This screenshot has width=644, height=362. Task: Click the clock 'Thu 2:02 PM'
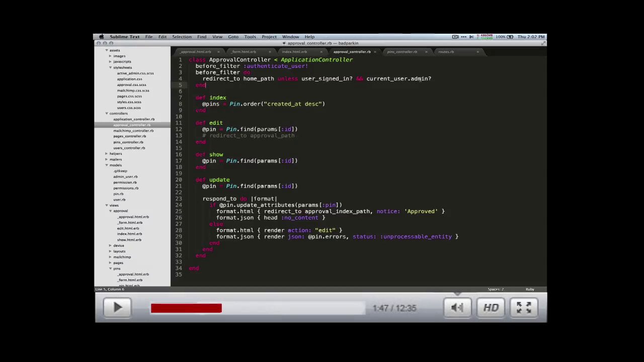pyautogui.click(x=531, y=37)
